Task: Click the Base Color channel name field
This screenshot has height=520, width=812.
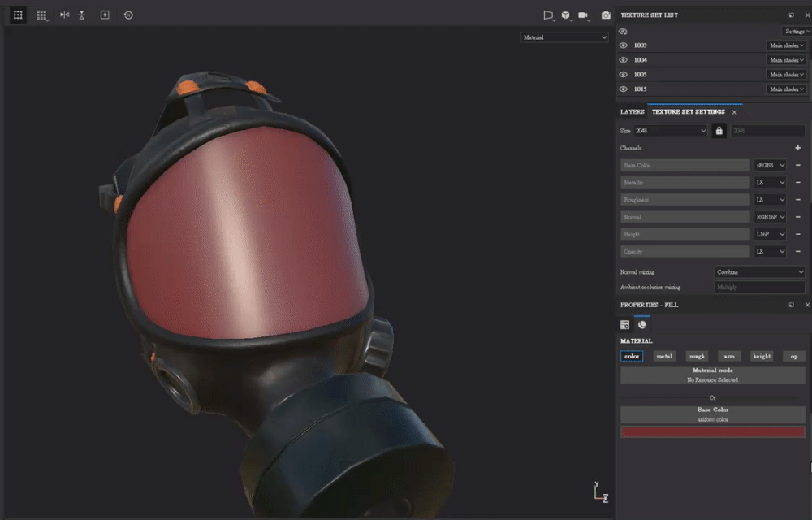Action: tap(685, 165)
